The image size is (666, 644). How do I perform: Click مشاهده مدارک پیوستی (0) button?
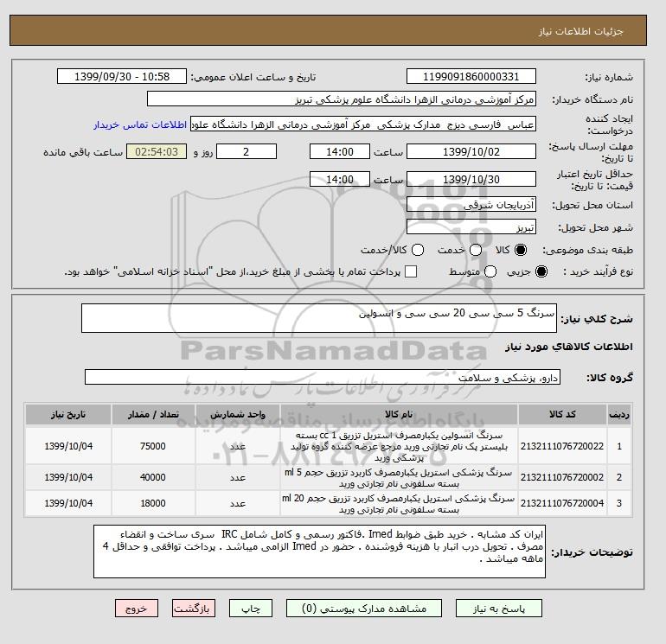point(363,609)
